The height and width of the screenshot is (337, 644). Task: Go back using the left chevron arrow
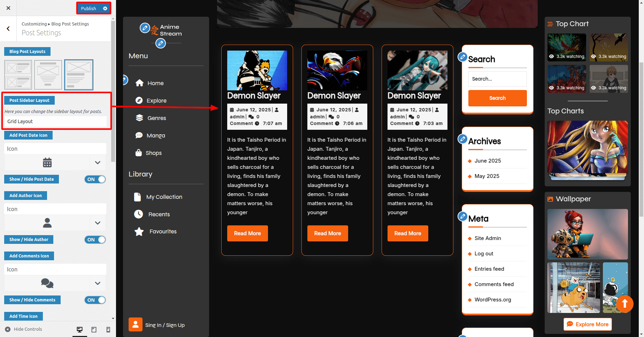point(8,29)
